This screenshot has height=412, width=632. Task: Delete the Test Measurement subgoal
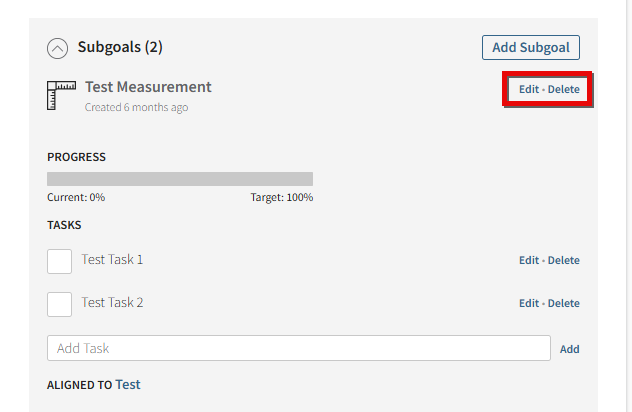pyautogui.click(x=563, y=89)
